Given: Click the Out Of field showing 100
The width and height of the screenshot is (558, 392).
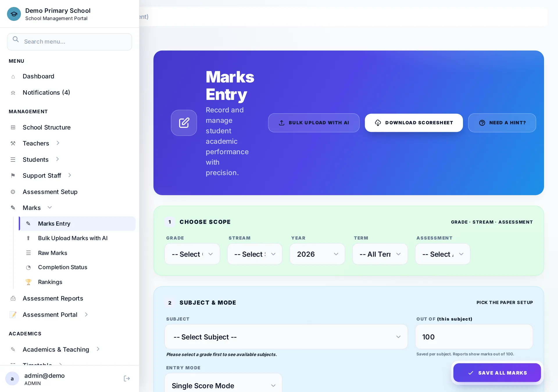Looking at the screenshot, I should 474,337.
